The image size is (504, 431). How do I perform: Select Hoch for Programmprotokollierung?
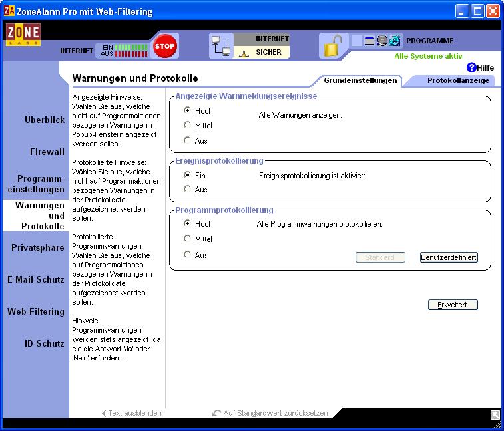pos(187,223)
